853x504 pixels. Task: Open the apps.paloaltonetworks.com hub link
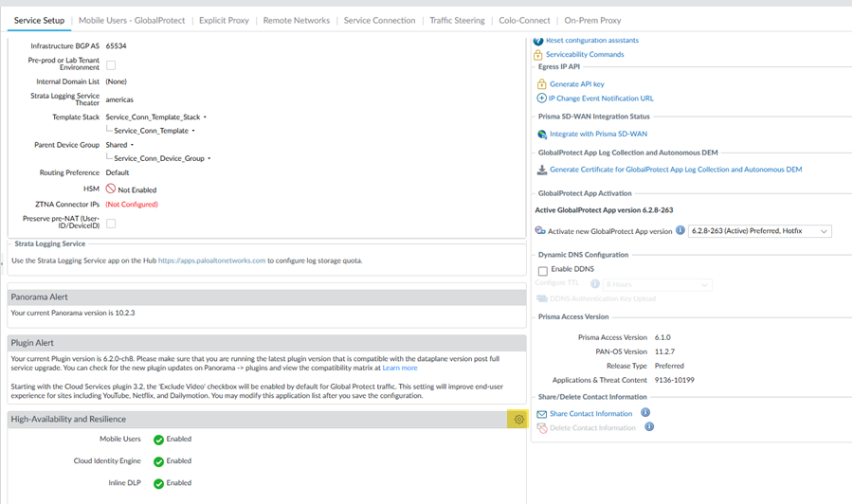(x=211, y=261)
